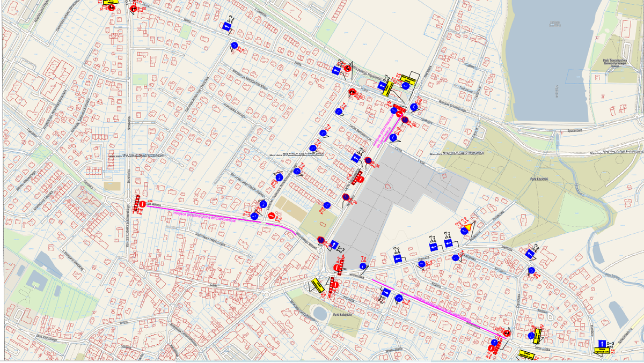Screen dimensions: 644x363
Task: Select the small pond inside the southern park
Action: (320, 313)
